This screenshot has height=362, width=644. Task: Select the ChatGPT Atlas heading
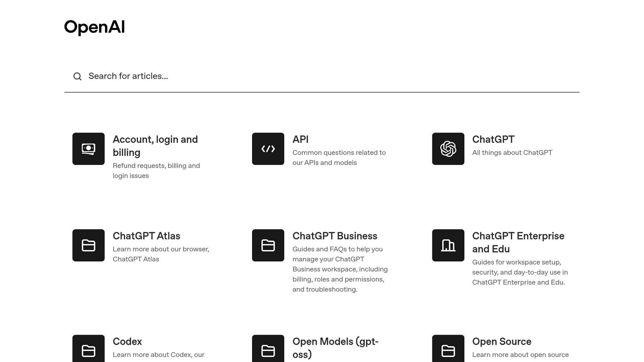click(x=146, y=236)
